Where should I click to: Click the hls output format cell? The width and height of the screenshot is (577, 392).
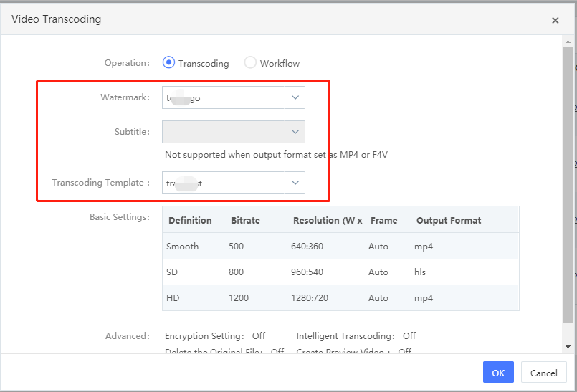coord(420,272)
